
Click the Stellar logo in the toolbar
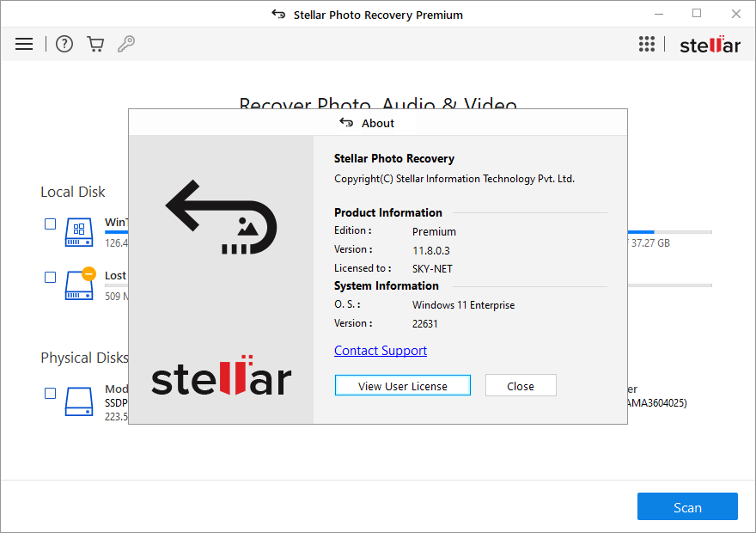click(x=710, y=45)
